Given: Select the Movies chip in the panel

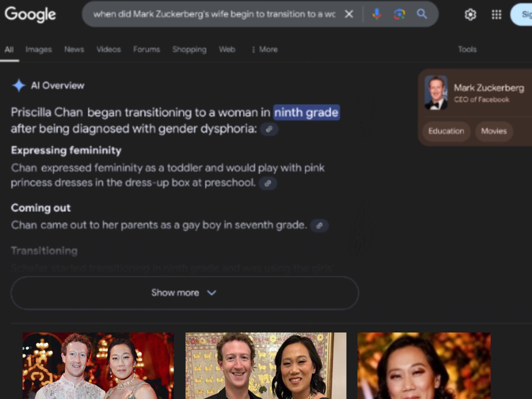Looking at the screenshot, I should click(494, 131).
